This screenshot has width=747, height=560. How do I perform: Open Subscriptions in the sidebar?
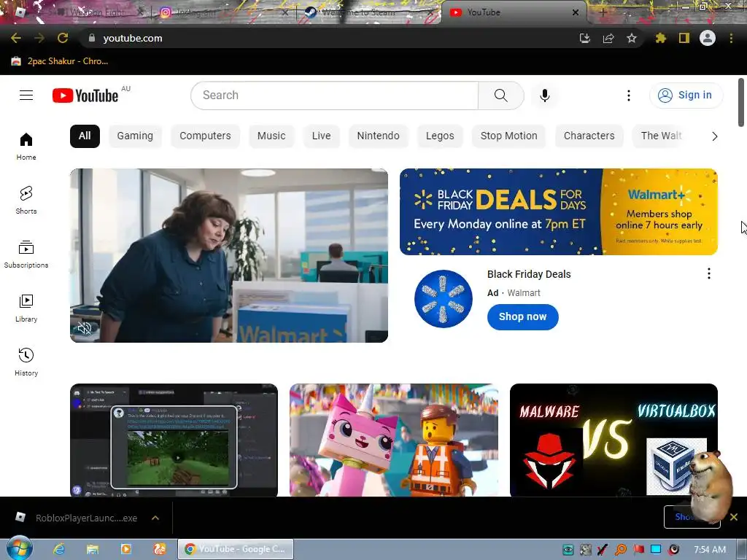[26, 254]
